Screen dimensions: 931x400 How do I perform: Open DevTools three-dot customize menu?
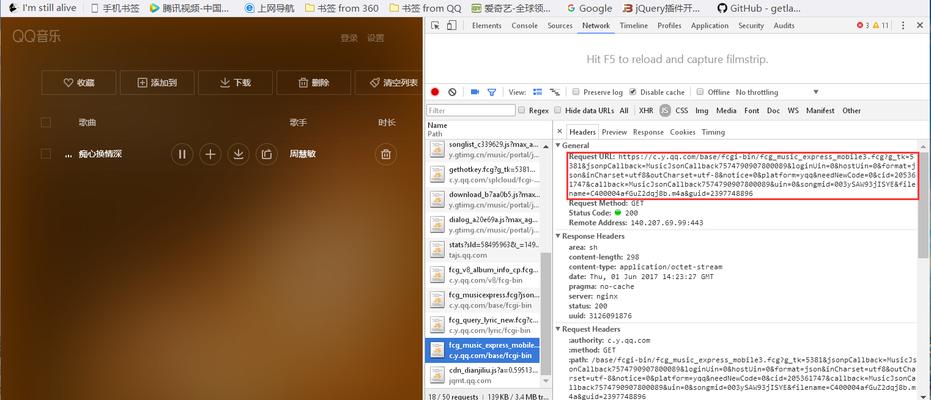coord(903,26)
